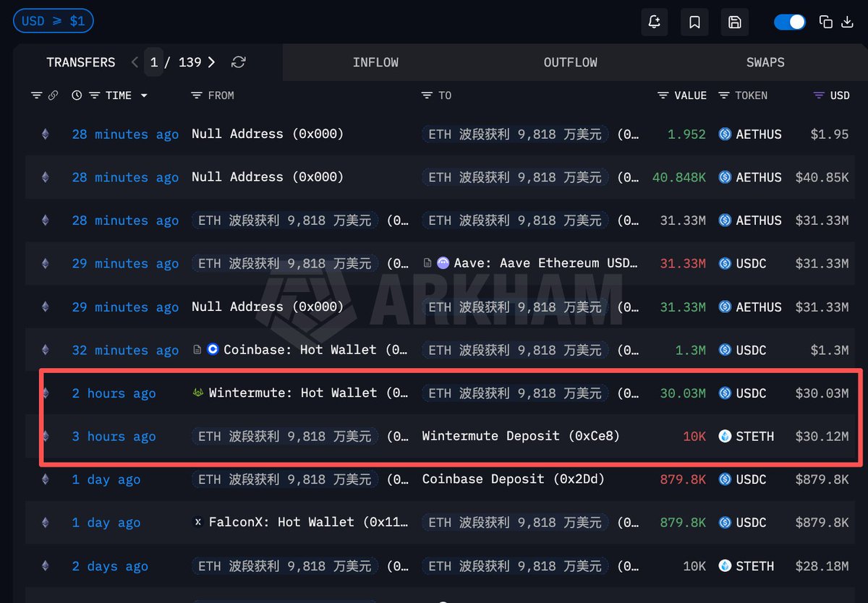Click Coinbase: Hot Wallet sender entity
Image resolution: width=868 pixels, height=603 pixels.
pyautogui.click(x=315, y=350)
